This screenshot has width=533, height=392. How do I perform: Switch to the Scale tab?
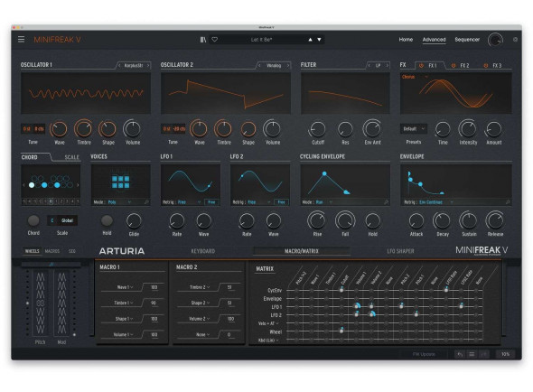[71, 157]
